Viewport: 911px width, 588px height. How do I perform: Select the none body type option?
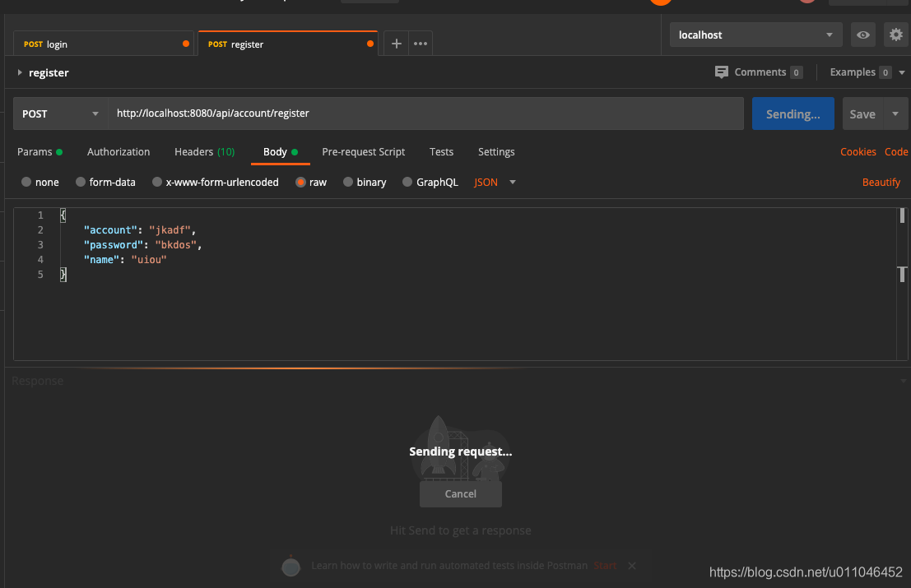(x=40, y=182)
